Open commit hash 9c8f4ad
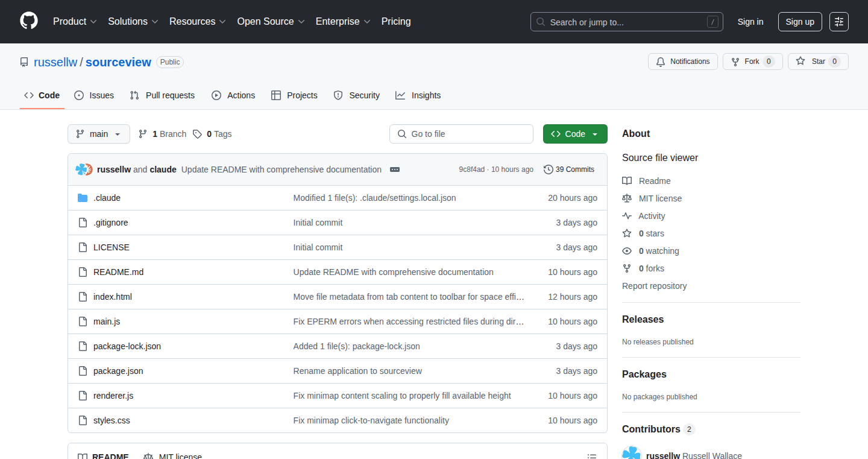Image resolution: width=868 pixels, height=459 pixels. [471, 169]
